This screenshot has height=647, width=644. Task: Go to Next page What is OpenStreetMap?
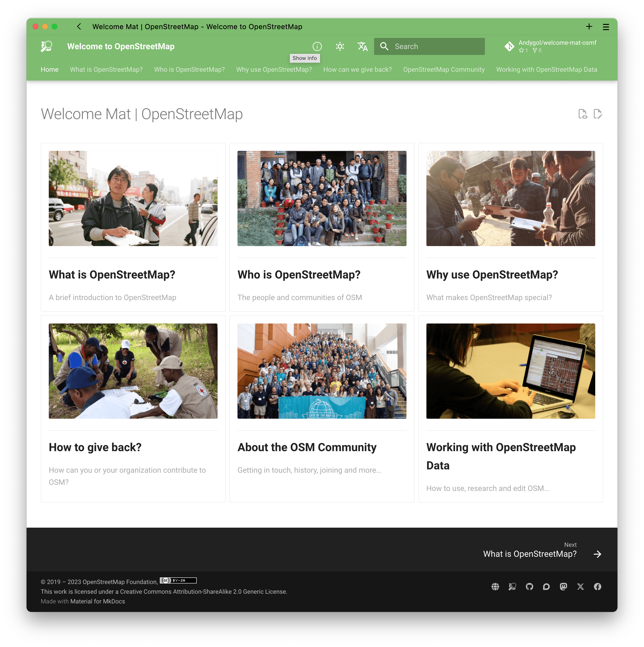pyautogui.click(x=530, y=553)
